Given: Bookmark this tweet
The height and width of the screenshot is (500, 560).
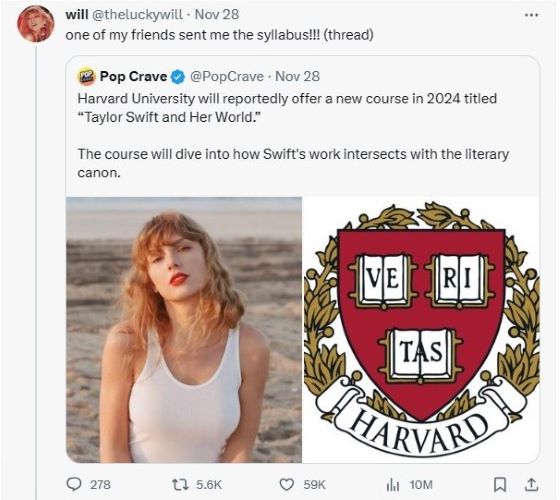Looking at the screenshot, I should pyautogui.click(x=500, y=485).
